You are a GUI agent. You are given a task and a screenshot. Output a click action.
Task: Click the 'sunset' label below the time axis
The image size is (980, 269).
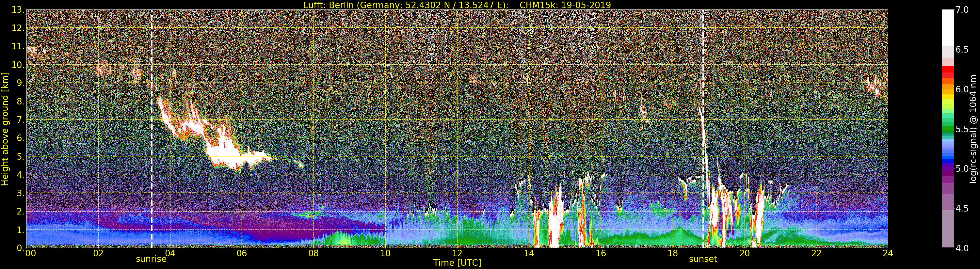coord(703,259)
